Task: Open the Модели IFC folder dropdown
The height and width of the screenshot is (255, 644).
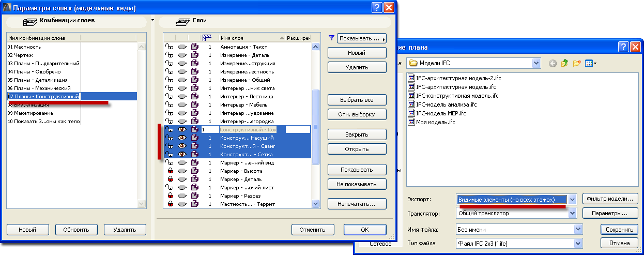Action: click(536, 63)
